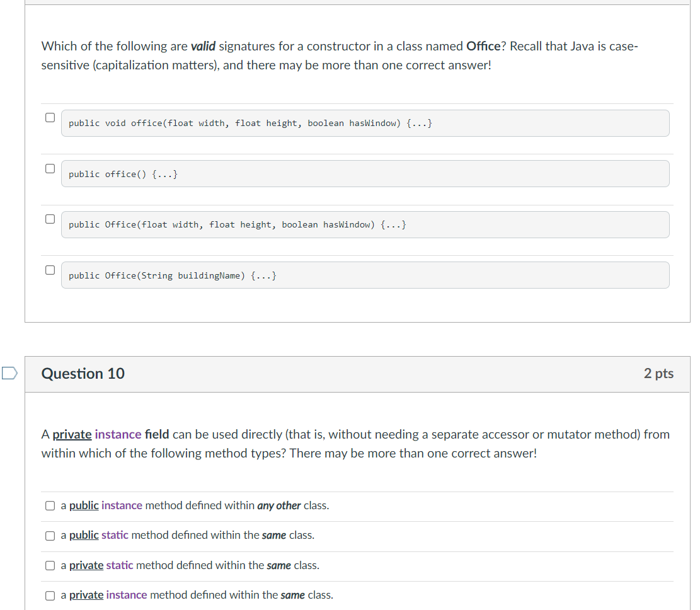Click the "2 pts" score label
The height and width of the screenshot is (610, 700).
659,373
